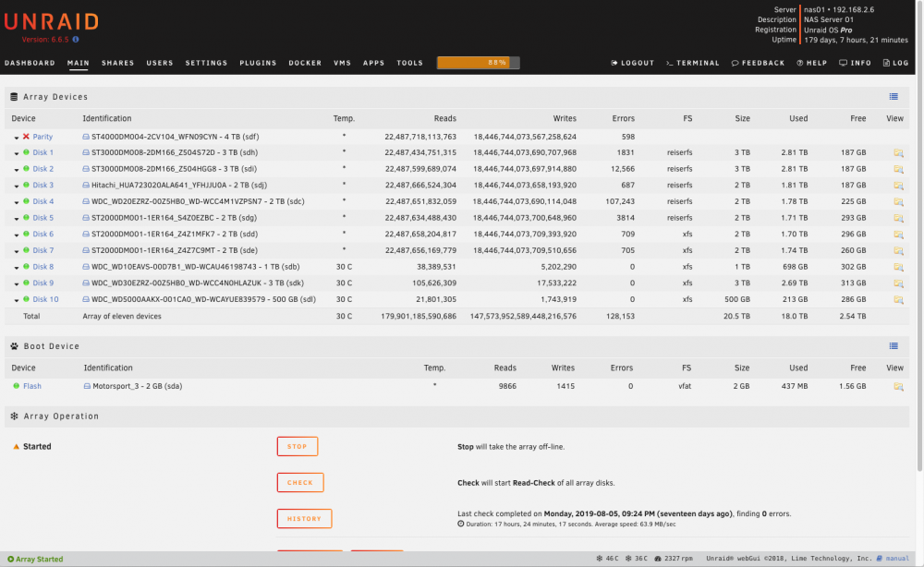Click the temperature icon showing 46 C

[x=600, y=559]
